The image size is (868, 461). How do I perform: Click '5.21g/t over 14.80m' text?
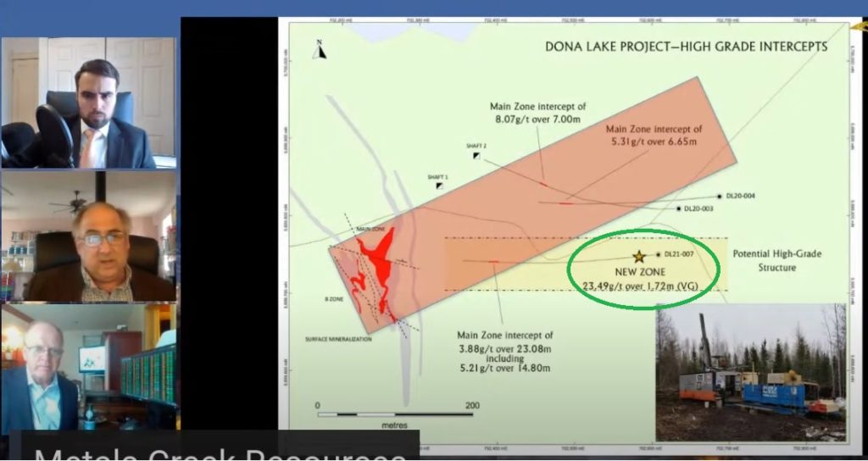504,369
